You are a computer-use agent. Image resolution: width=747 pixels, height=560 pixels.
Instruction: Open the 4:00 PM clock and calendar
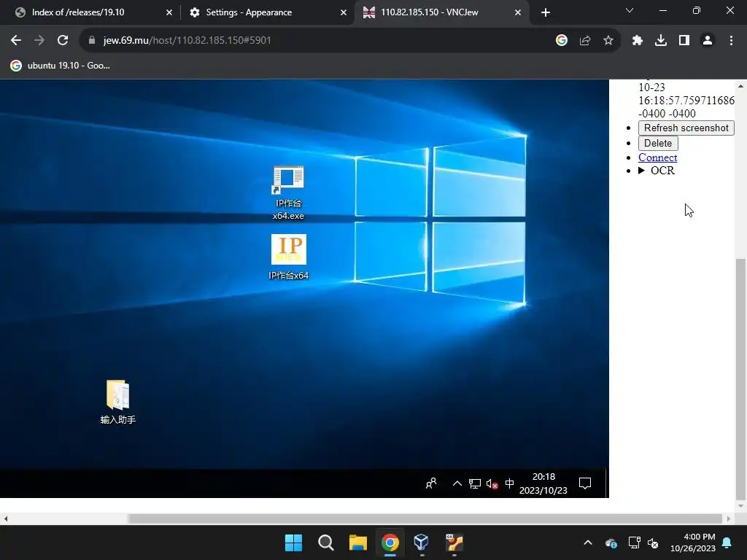[x=693, y=542]
